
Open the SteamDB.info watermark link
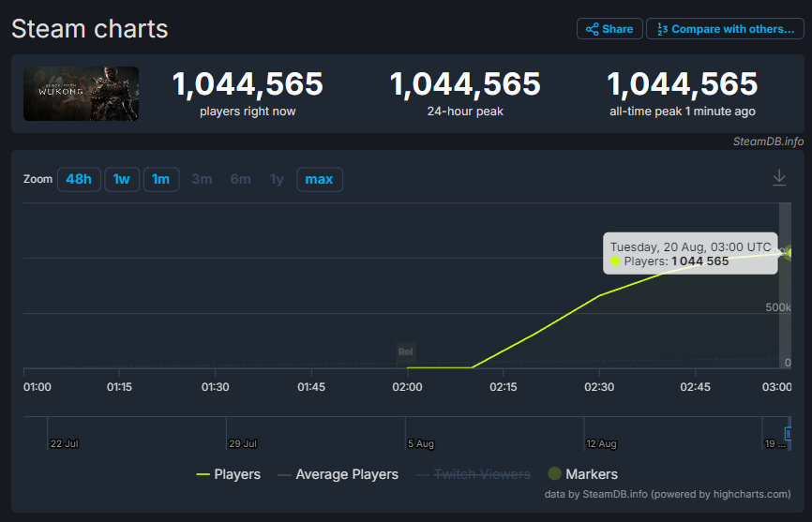pyautogui.click(x=769, y=142)
